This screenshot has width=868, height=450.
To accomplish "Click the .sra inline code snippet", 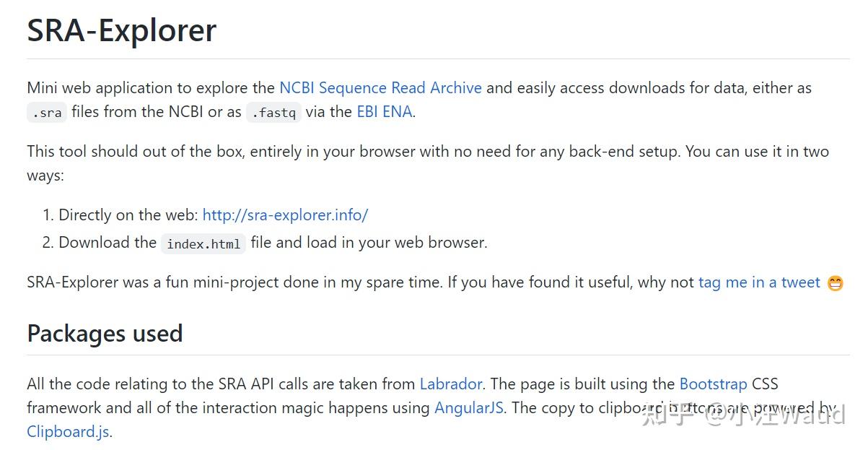I will [x=47, y=113].
